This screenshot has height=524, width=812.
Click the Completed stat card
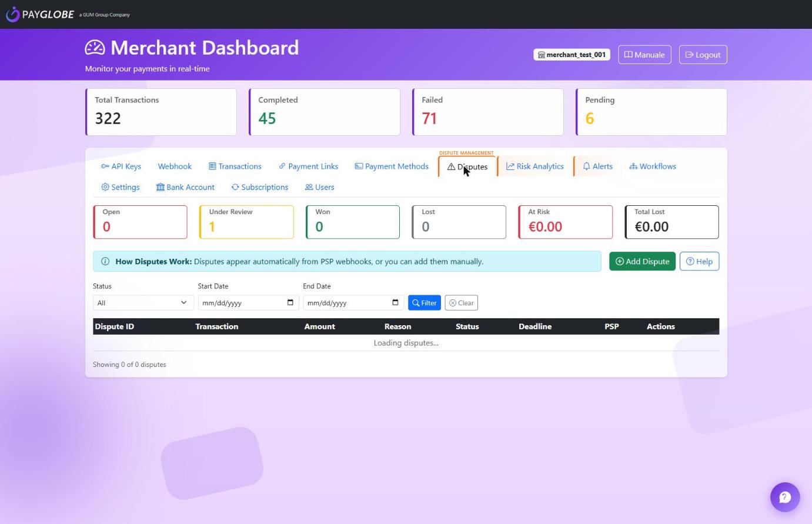coord(325,112)
